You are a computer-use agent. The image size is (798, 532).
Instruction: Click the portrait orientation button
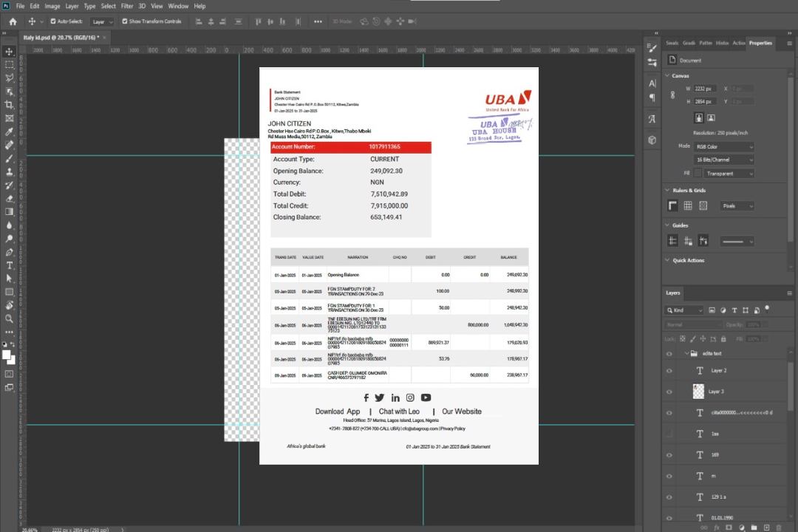click(699, 118)
